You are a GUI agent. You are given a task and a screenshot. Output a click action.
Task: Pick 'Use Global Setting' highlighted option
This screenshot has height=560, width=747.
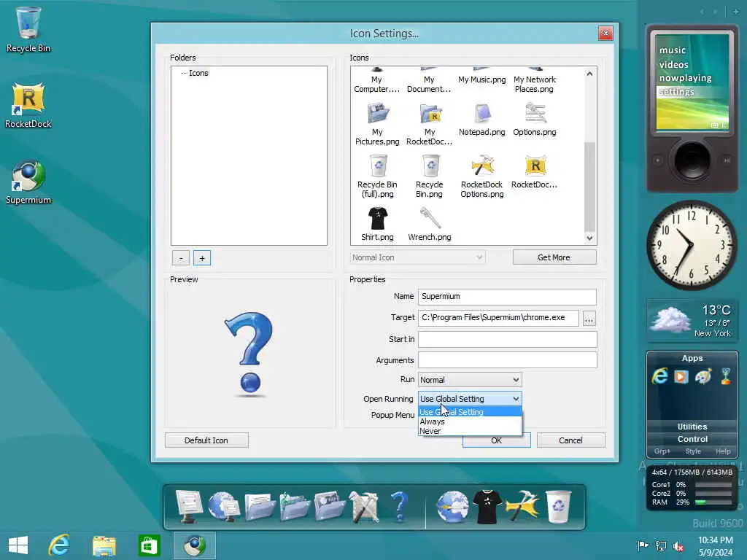(x=470, y=412)
